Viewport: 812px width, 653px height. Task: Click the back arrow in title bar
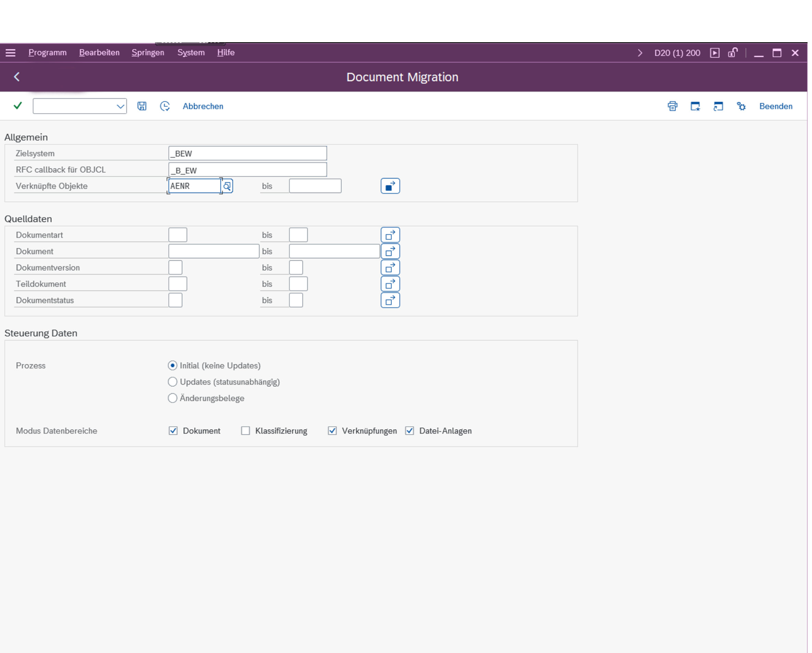pyautogui.click(x=16, y=77)
